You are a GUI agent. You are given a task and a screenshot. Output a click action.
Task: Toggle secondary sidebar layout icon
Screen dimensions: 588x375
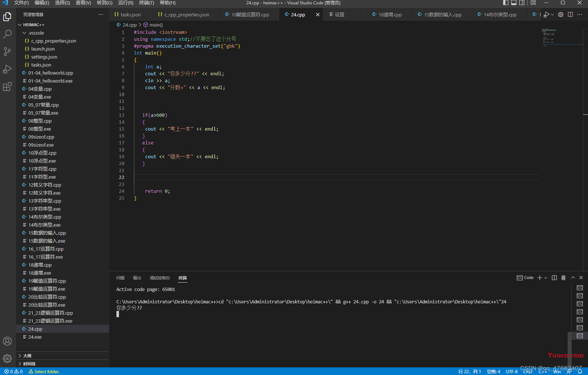522,3
